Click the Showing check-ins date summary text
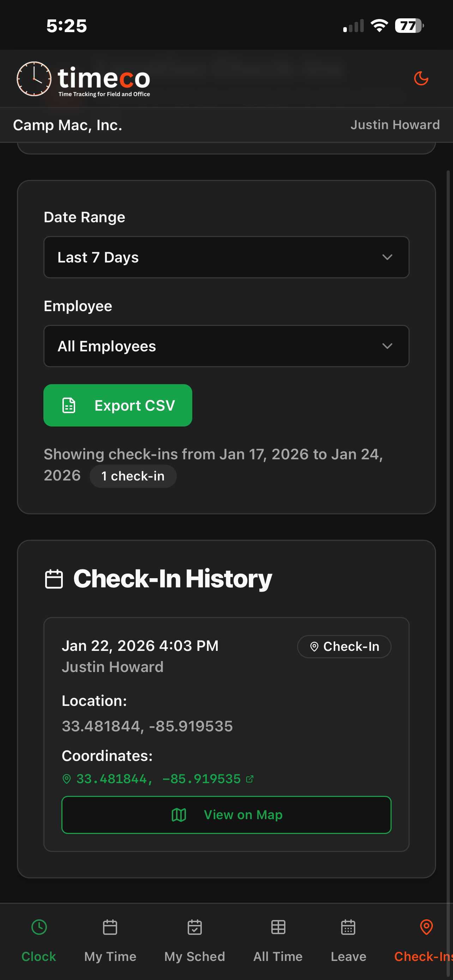Viewport: 453px width, 980px height. [x=213, y=465]
